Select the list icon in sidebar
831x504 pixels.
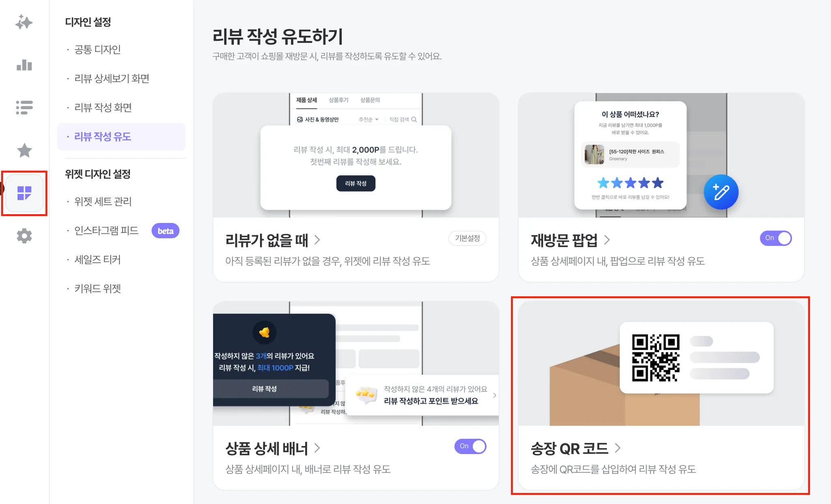[x=24, y=108]
